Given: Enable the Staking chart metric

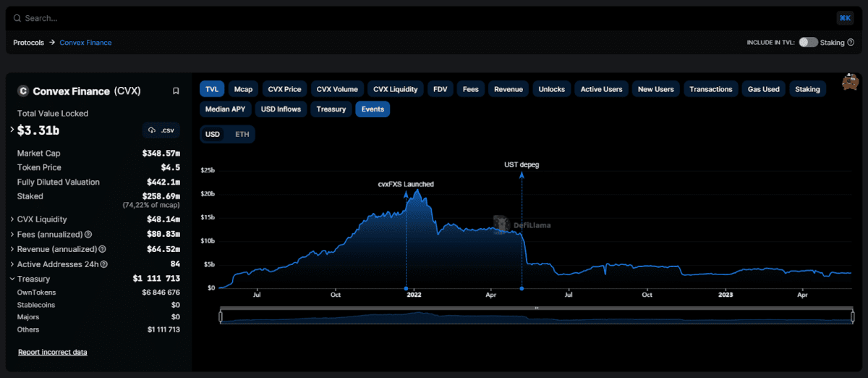Looking at the screenshot, I should 808,89.
